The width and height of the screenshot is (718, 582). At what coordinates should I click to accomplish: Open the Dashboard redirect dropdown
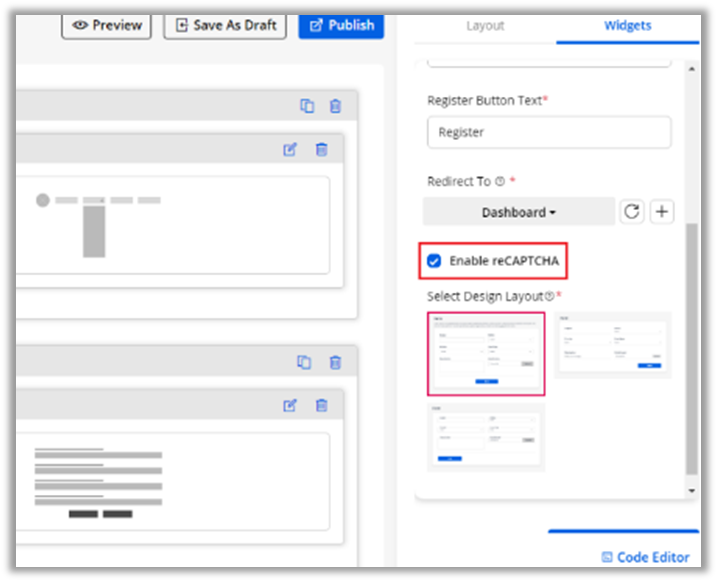pos(518,212)
